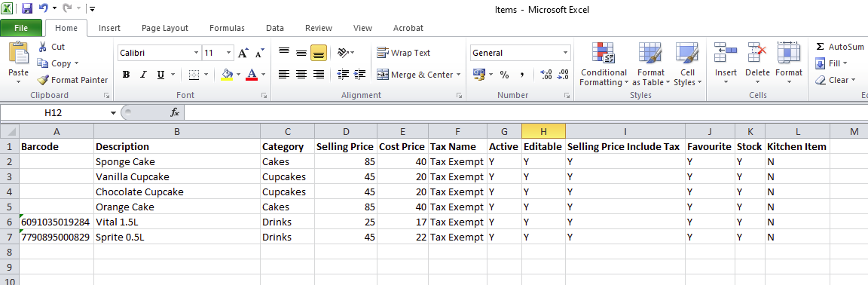868x285 pixels.
Task: Switch to the Formulas tab
Action: pyautogui.click(x=227, y=28)
